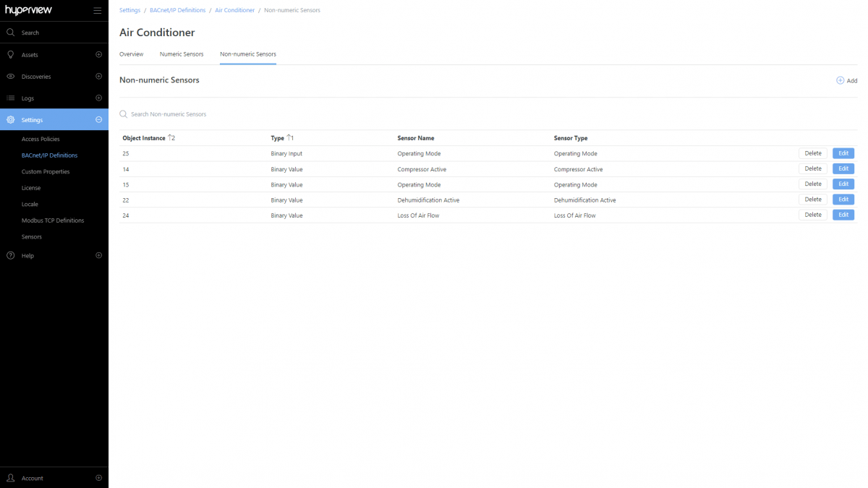Screen dimensions: 868x488
Task: Open the Assets section in the sidebar
Action: [29, 54]
